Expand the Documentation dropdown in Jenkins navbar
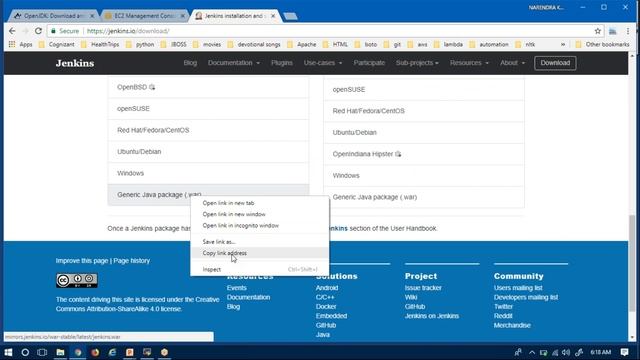 pyautogui.click(x=233, y=63)
